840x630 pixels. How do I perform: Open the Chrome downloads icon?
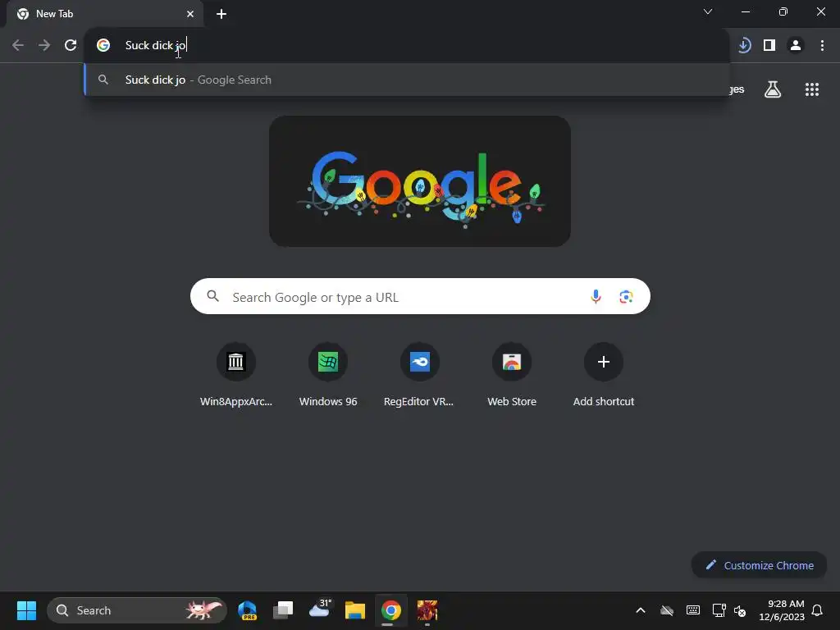click(x=744, y=46)
